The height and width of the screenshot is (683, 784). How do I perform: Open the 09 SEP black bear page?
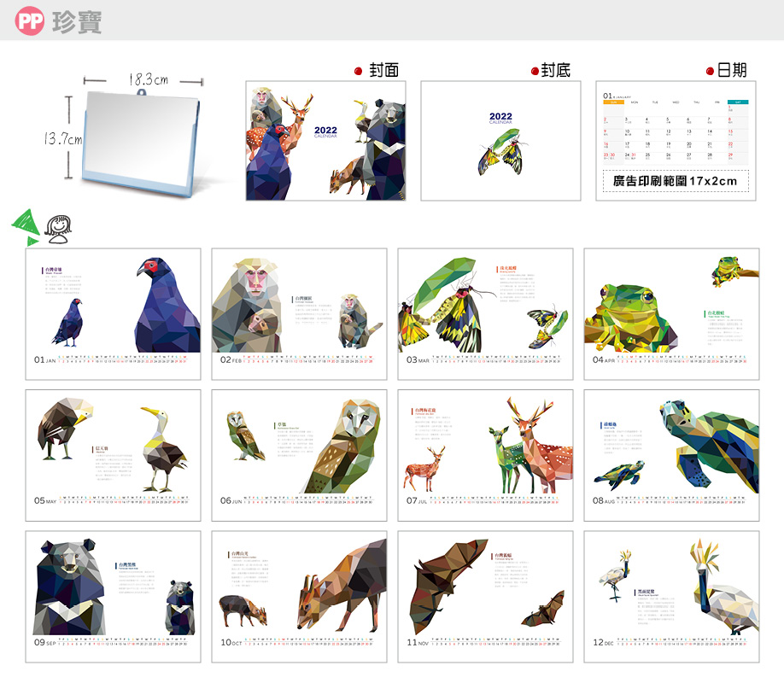(x=113, y=596)
